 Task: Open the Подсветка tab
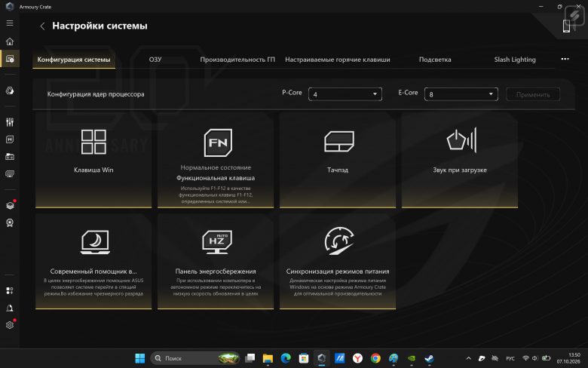[x=435, y=60]
